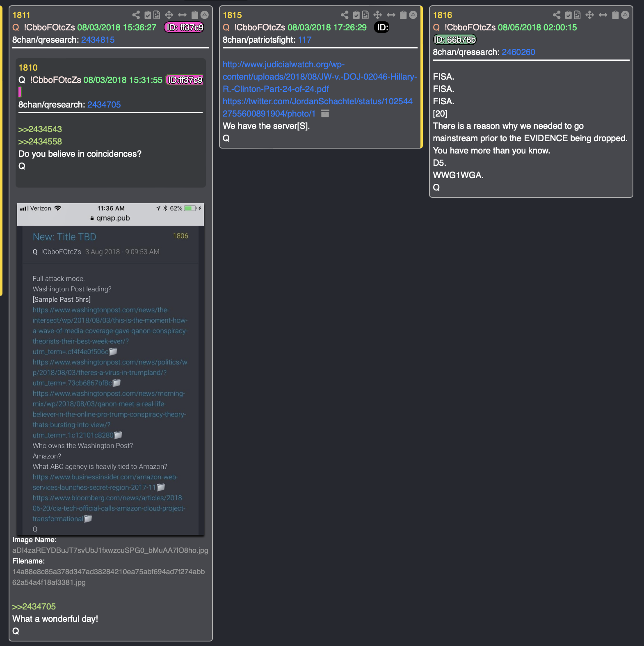Click the circled up-arrow icon on post 1811
Image resolution: width=644 pixels, height=646 pixels.
[204, 15]
